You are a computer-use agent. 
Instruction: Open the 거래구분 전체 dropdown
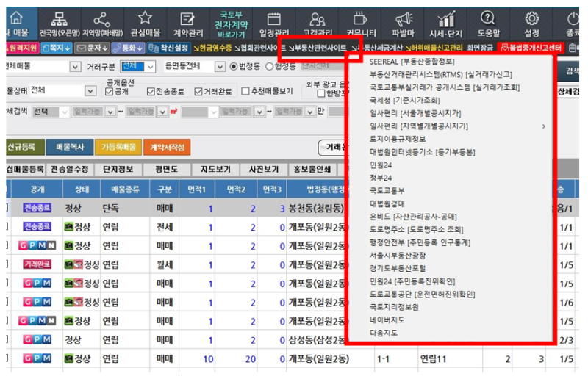tap(151, 67)
